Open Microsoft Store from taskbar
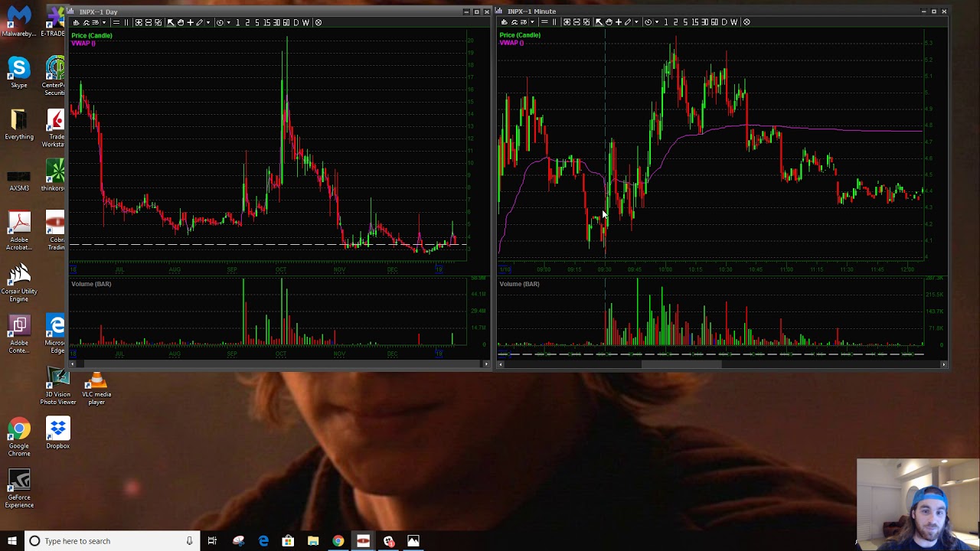Screen dimensions: 980x551 tap(288, 541)
